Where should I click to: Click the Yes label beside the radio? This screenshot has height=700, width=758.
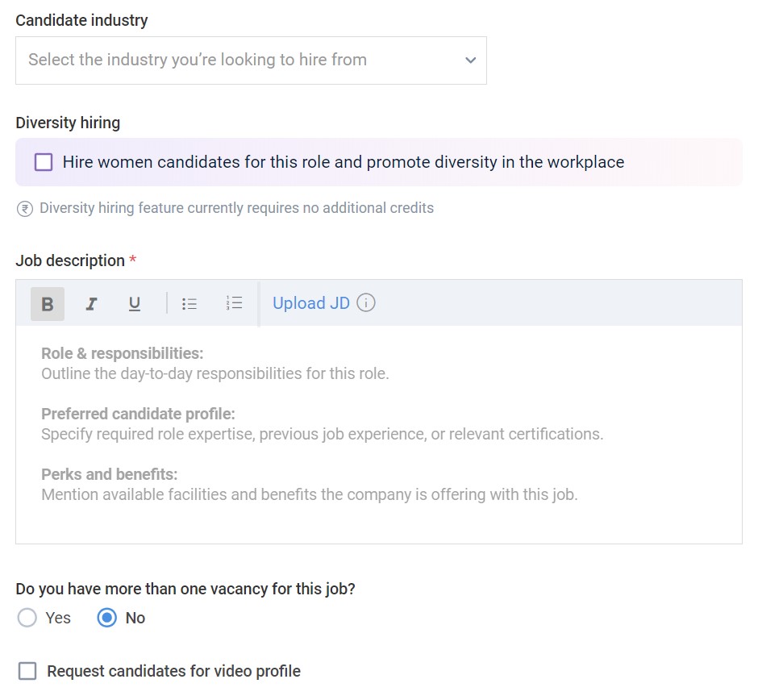pyautogui.click(x=58, y=618)
